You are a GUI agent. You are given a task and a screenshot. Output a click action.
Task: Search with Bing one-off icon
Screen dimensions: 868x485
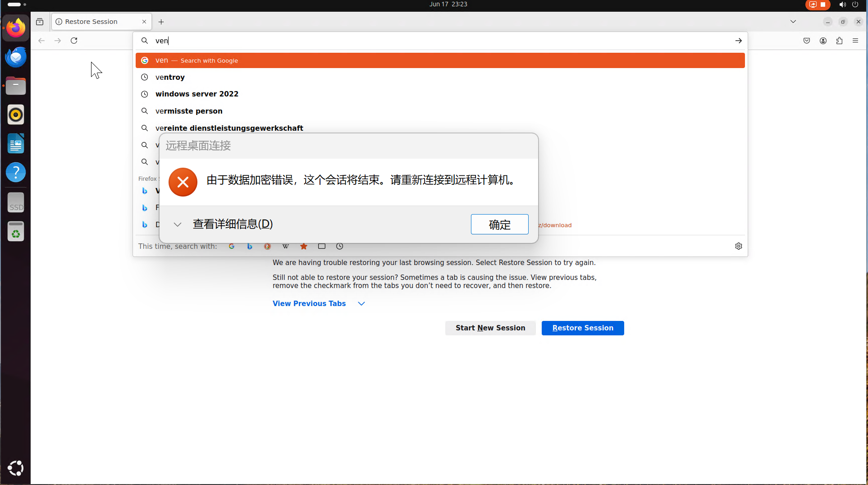click(249, 246)
